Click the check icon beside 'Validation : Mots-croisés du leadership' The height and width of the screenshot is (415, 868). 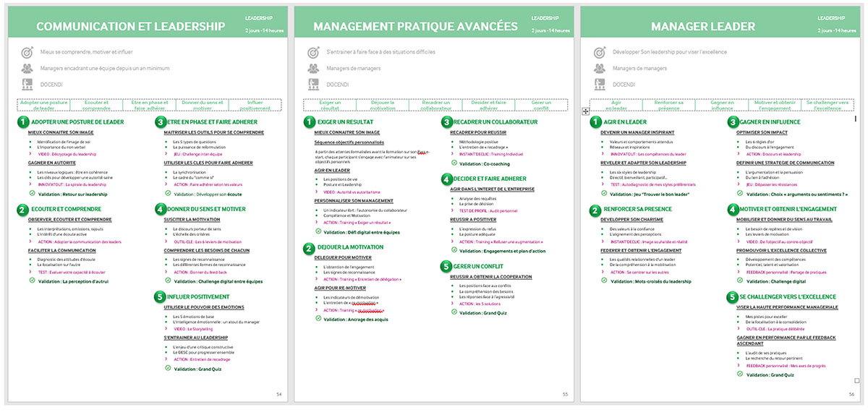coord(604,281)
